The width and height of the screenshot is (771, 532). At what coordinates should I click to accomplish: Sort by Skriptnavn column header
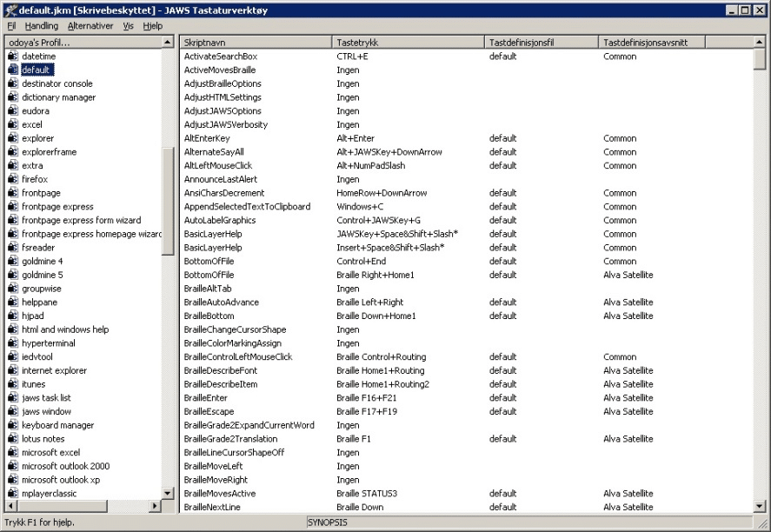(256, 42)
